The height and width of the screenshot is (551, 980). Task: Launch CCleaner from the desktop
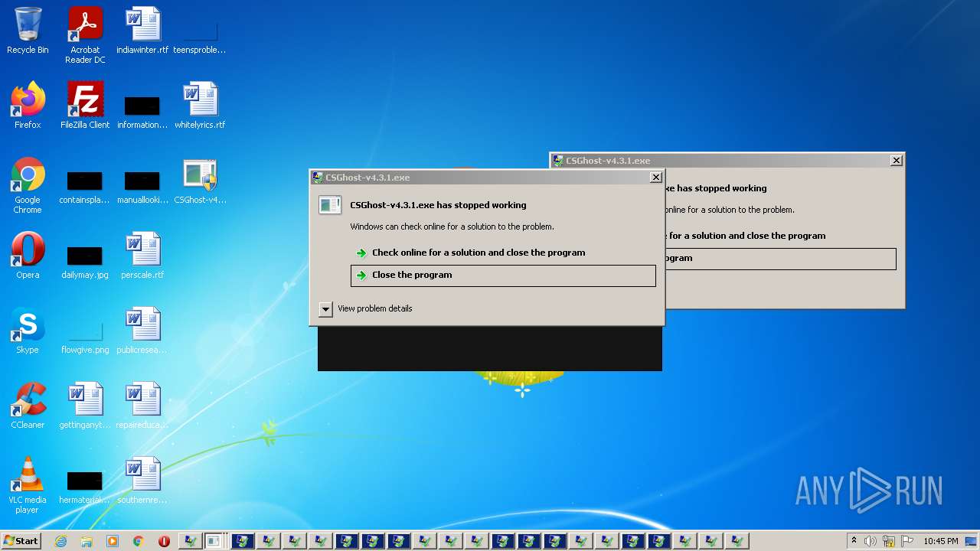28,406
